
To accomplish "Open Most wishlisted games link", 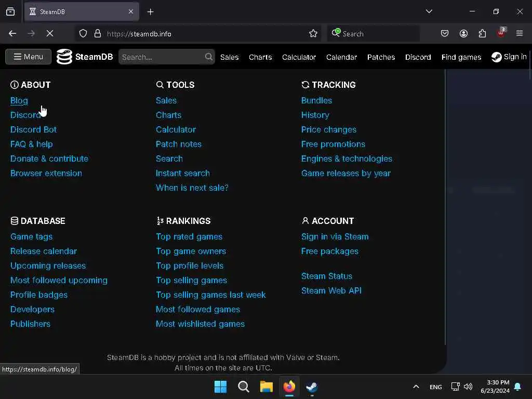I will pos(200,324).
